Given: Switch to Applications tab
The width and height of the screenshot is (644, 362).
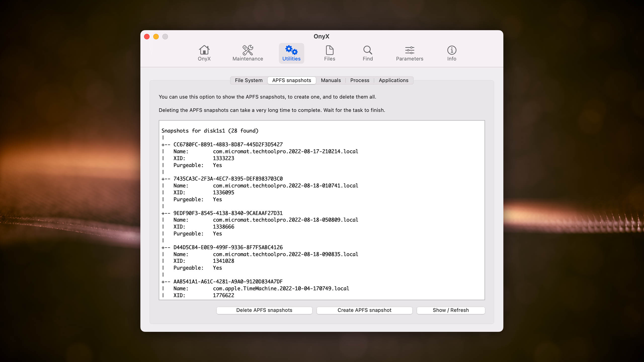Looking at the screenshot, I should point(393,80).
